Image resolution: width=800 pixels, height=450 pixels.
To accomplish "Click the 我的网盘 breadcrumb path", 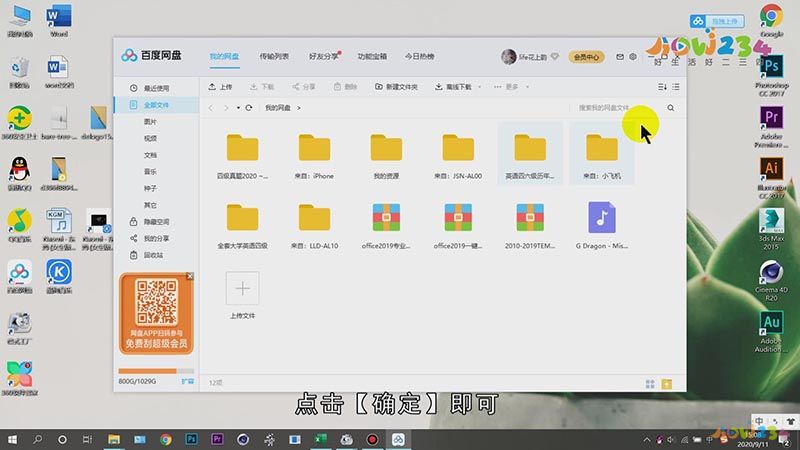I will pos(278,108).
